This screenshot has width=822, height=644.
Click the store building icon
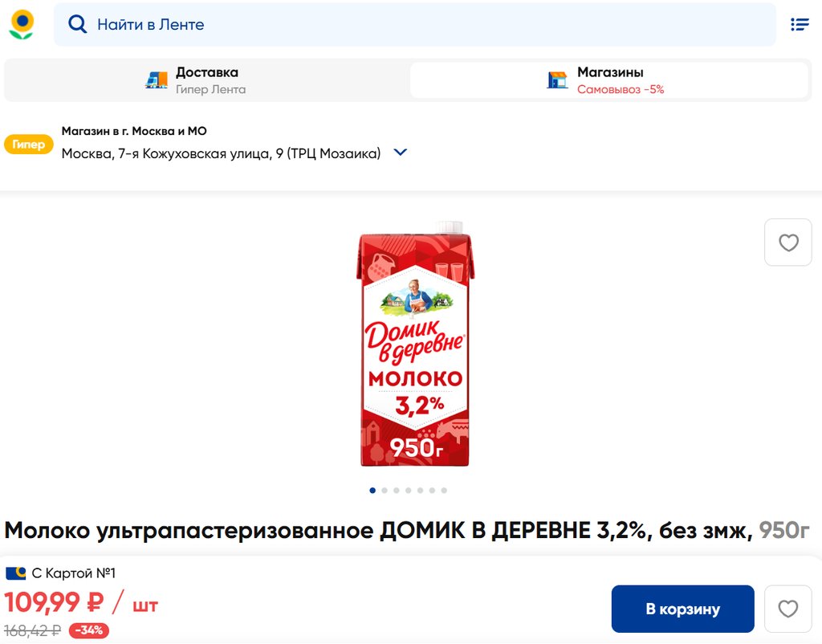pos(557,79)
